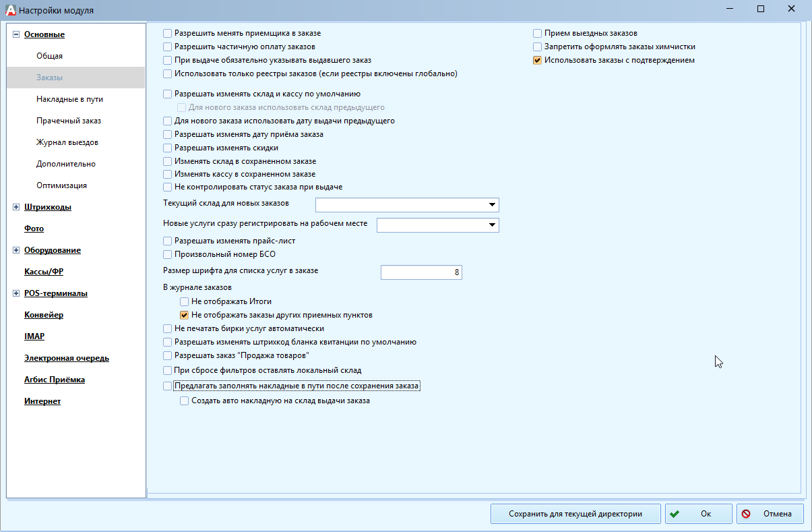
Task: Enable Прием выездных заказов option
Action: point(537,33)
